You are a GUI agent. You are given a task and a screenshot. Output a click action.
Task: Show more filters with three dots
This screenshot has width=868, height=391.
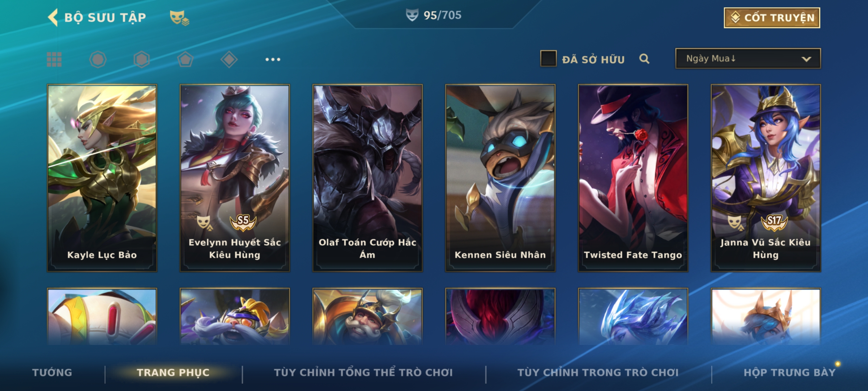click(x=273, y=59)
